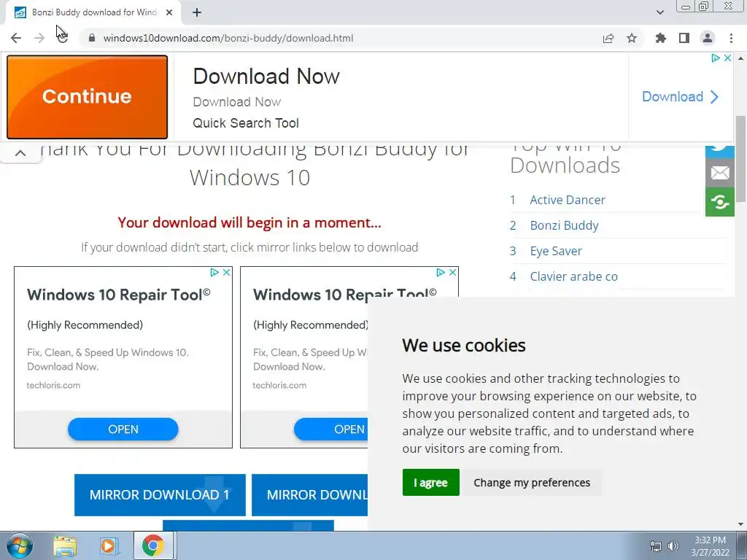Close the left Repair Tool ad
This screenshot has height=560, width=747.
click(x=227, y=273)
